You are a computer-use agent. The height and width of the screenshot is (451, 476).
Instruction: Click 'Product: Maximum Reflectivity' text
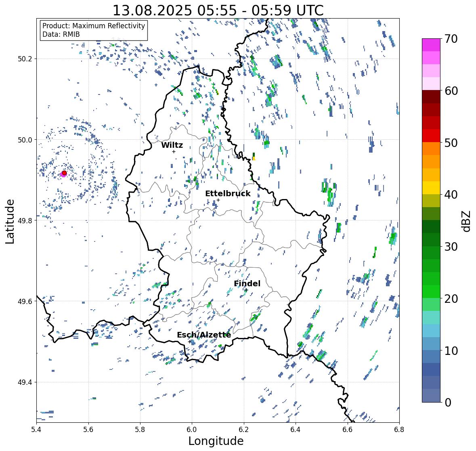94,26
